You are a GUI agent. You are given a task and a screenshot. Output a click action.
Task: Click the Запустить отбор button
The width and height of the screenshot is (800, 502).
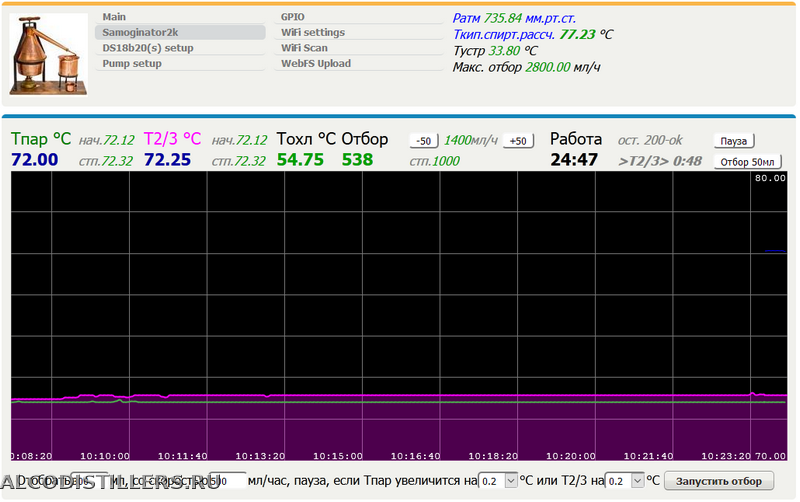[x=719, y=481]
